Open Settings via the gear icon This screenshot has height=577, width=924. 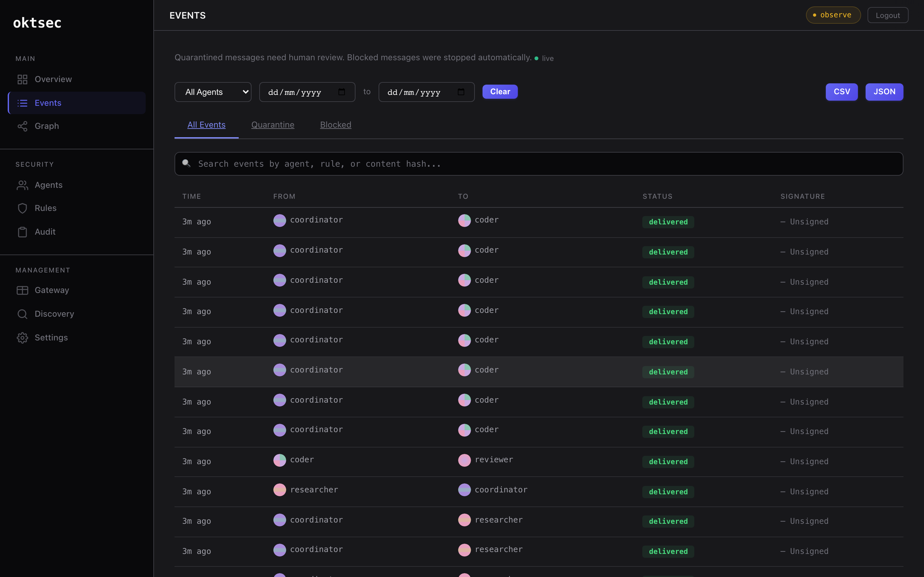pyautogui.click(x=22, y=337)
